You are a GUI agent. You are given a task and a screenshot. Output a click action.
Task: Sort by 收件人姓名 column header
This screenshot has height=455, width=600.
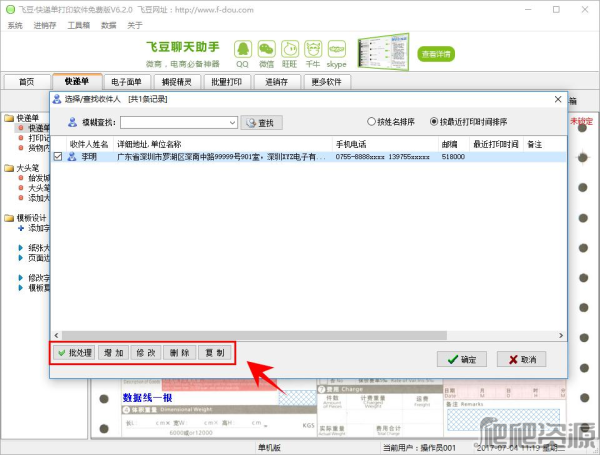[89, 144]
